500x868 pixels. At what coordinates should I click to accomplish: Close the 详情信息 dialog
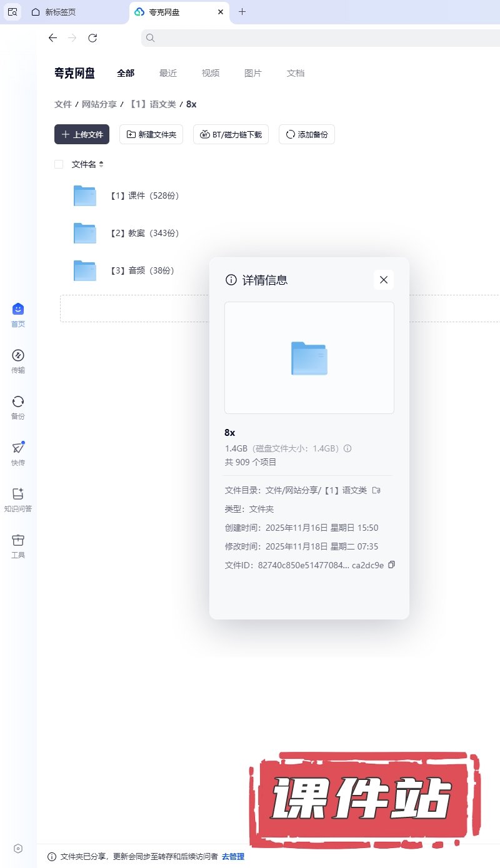click(x=384, y=280)
